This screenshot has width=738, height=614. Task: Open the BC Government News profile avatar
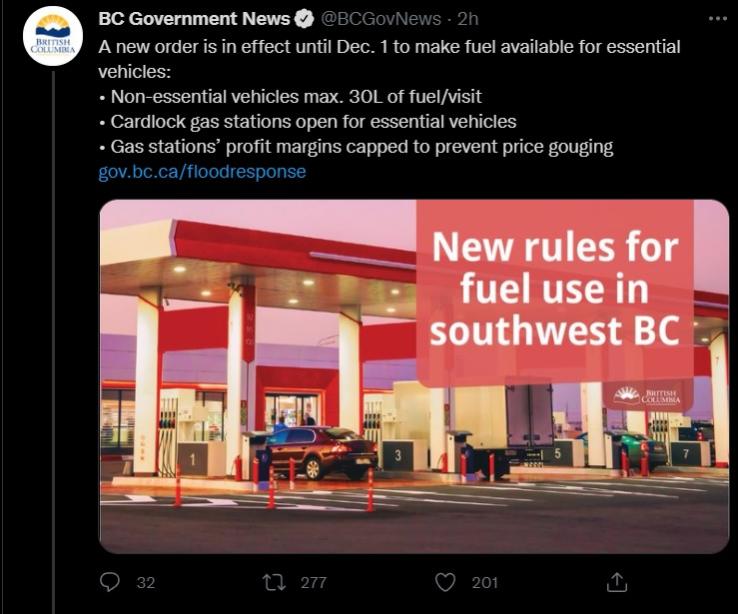click(52, 36)
